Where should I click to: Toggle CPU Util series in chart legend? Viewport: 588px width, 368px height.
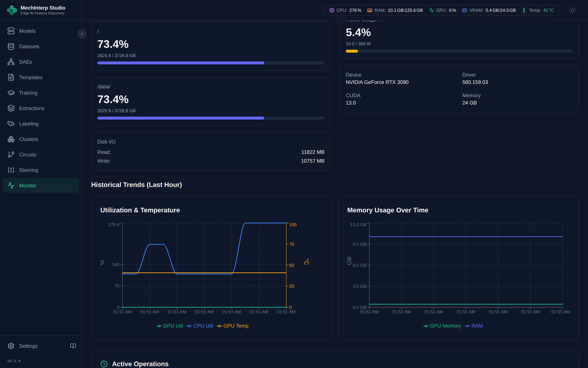click(x=200, y=326)
